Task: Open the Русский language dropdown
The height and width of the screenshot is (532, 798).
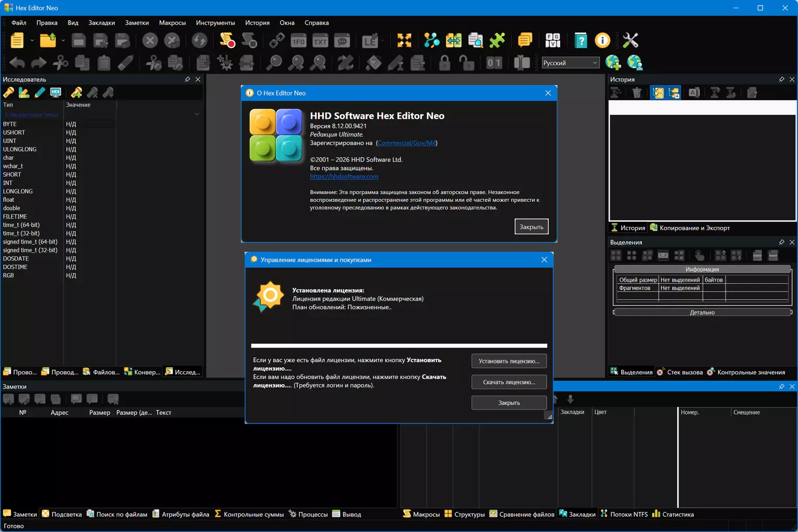Action: pyautogui.click(x=570, y=63)
